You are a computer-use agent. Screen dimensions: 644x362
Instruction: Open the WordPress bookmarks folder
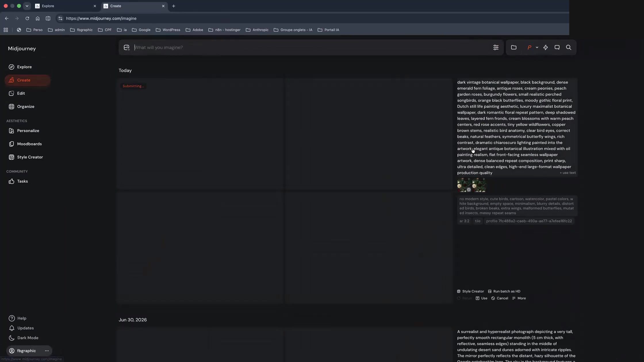click(x=168, y=30)
